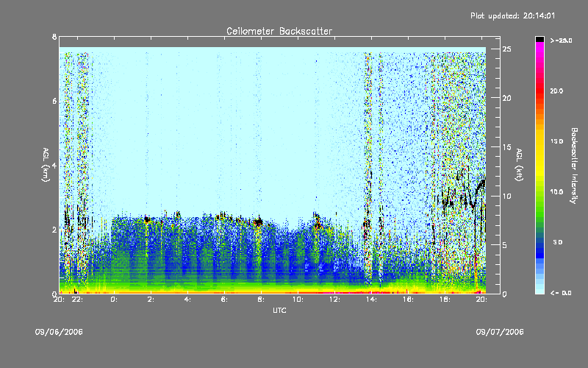Click the '20.0' colorbar value
The height and width of the screenshot is (368, 588).
click(556, 91)
